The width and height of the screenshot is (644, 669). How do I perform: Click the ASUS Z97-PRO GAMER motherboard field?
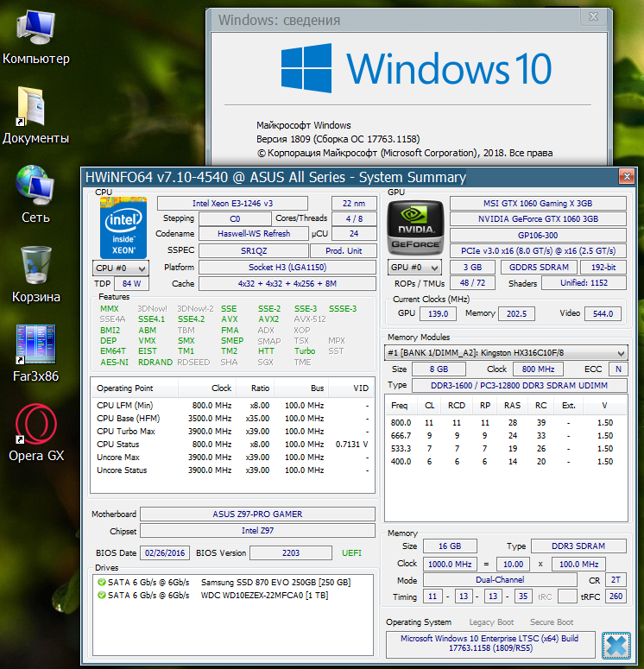point(258,514)
